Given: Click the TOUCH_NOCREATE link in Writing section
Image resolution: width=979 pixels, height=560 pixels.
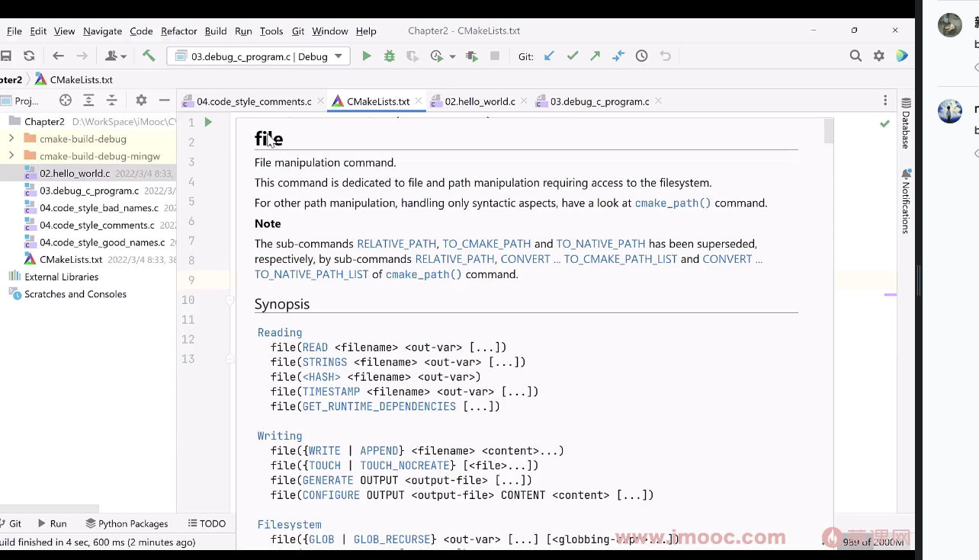Looking at the screenshot, I should [406, 466].
